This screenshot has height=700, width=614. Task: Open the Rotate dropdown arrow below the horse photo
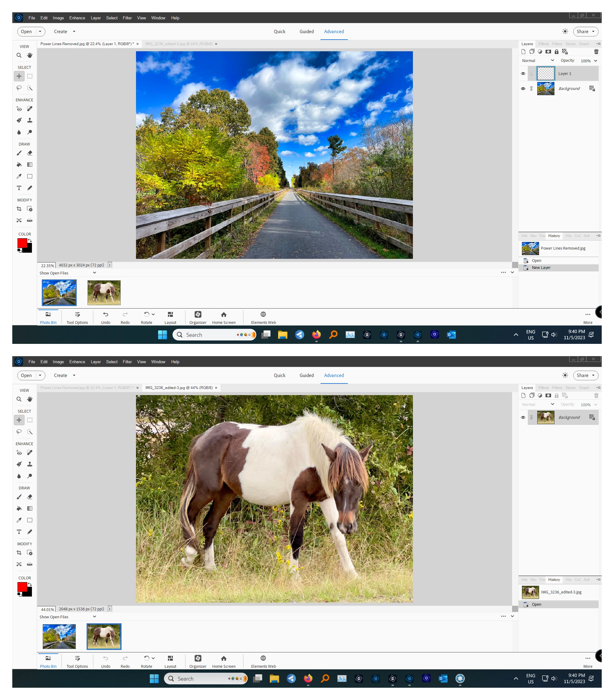153,658
